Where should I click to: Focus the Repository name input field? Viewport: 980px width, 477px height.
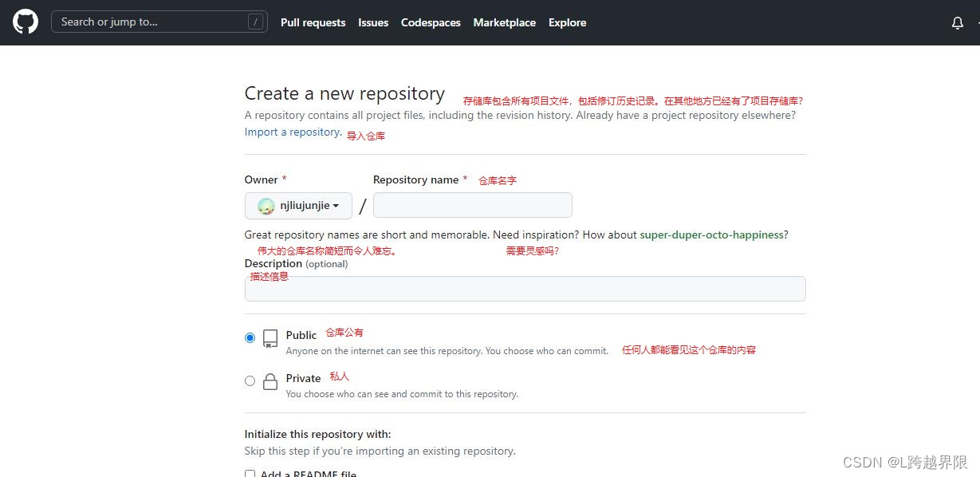(x=472, y=205)
